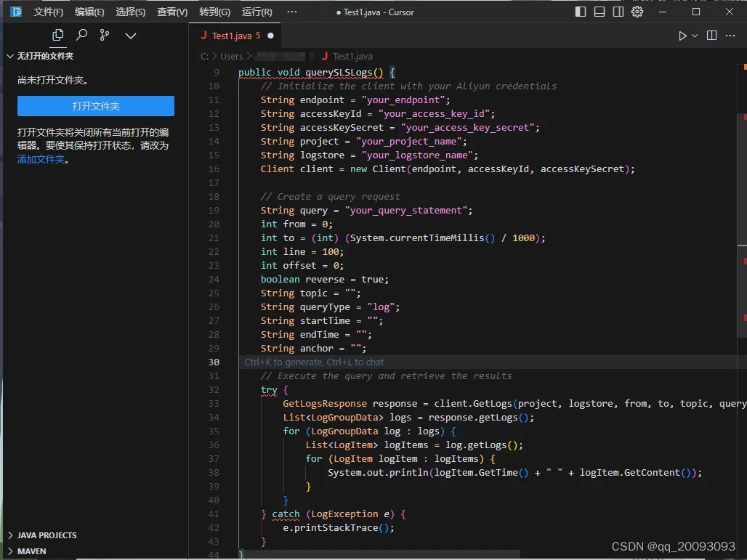Open the 文件(F) menu
The height and width of the screenshot is (560, 747).
[x=49, y=12]
